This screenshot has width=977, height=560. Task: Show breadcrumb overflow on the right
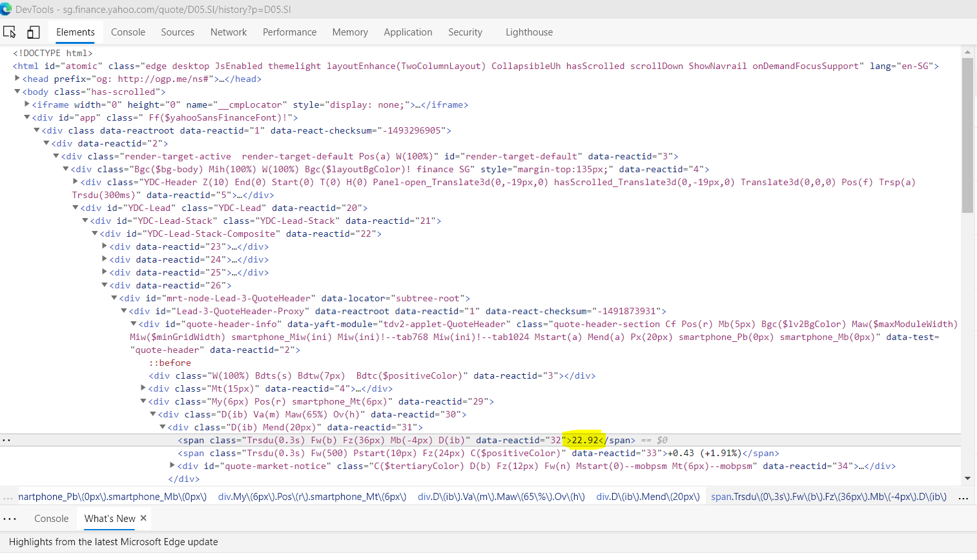[x=963, y=497]
